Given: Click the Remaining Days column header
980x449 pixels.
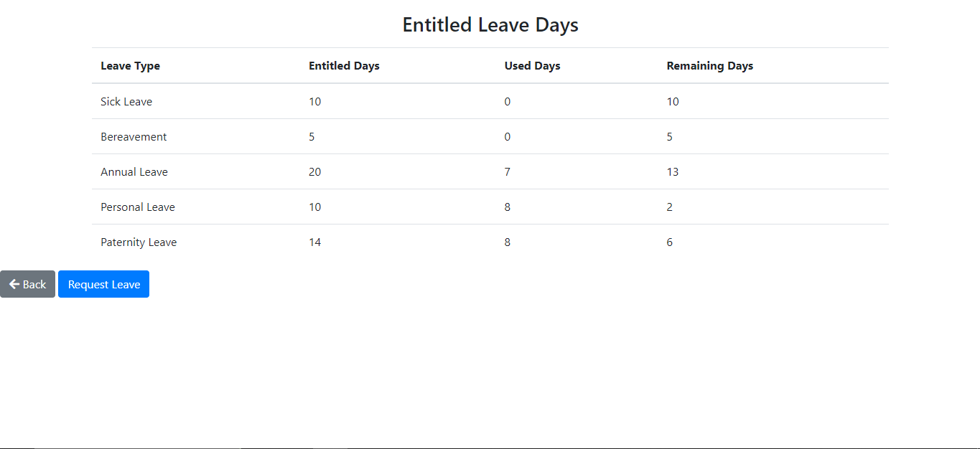Looking at the screenshot, I should (x=709, y=65).
